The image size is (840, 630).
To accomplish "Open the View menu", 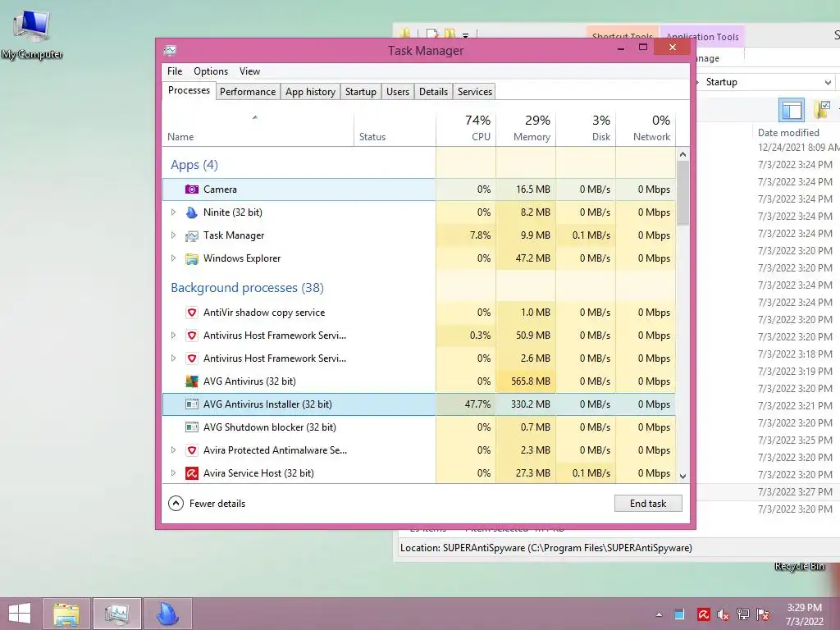I will point(249,71).
